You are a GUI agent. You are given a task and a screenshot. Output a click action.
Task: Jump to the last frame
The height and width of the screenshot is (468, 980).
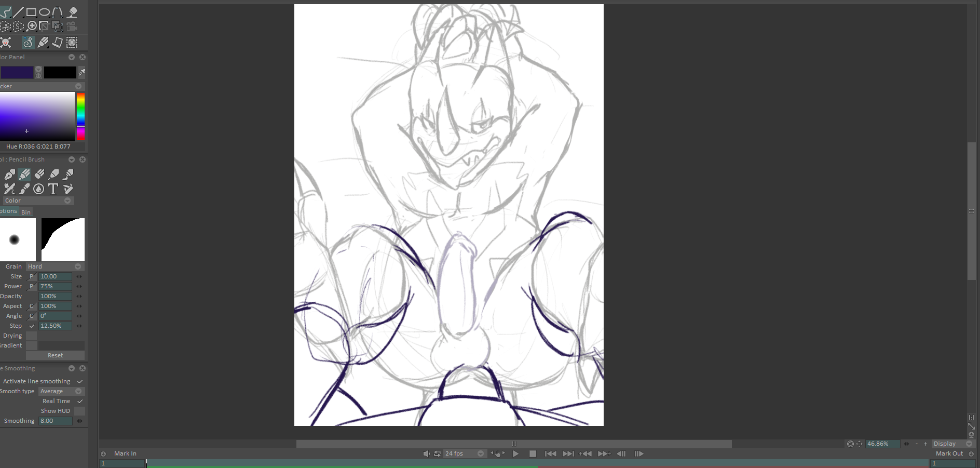coord(568,453)
